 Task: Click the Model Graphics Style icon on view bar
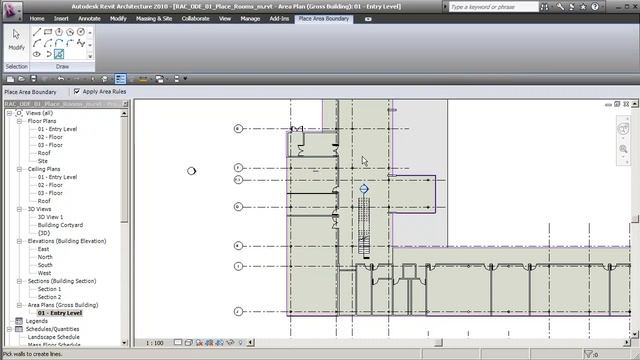pos(188,342)
